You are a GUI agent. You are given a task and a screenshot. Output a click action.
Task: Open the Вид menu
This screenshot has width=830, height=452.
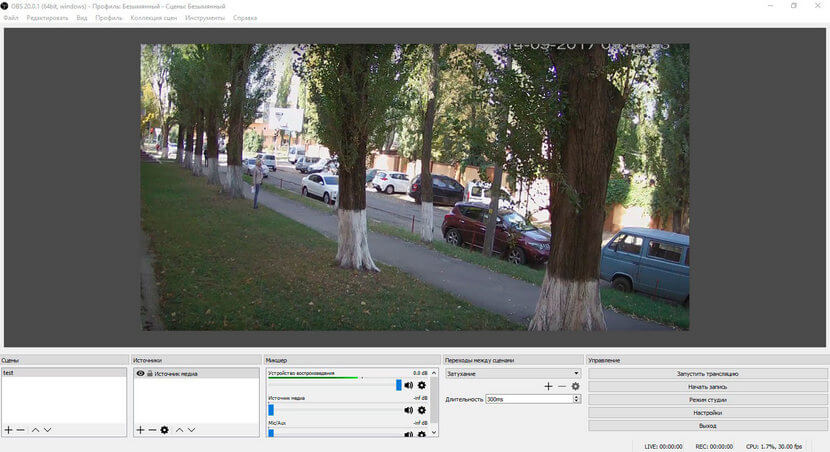click(82, 18)
